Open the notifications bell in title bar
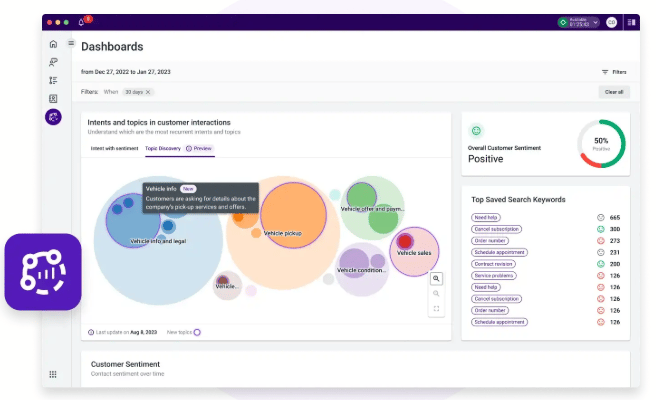This screenshot has height=400, width=656. coord(81,22)
